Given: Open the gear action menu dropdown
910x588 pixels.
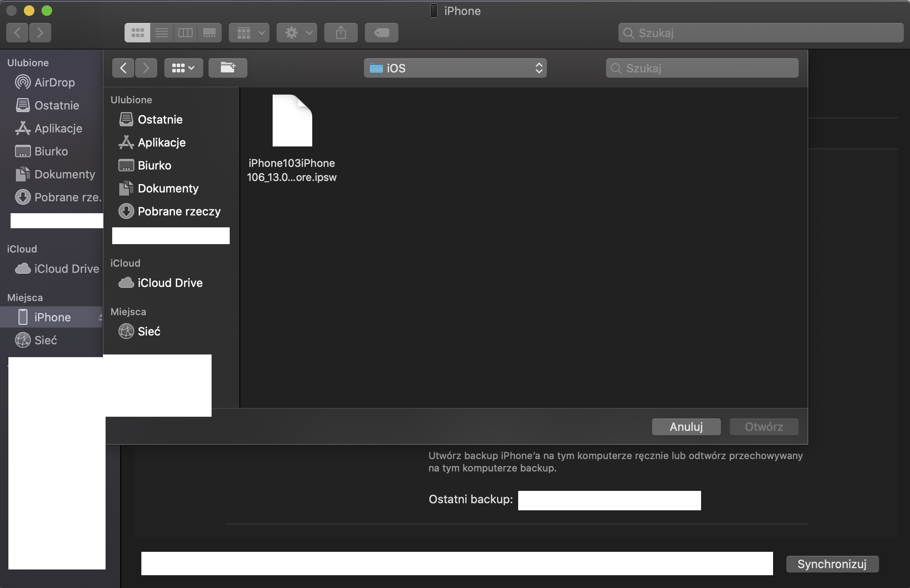Looking at the screenshot, I should [296, 33].
